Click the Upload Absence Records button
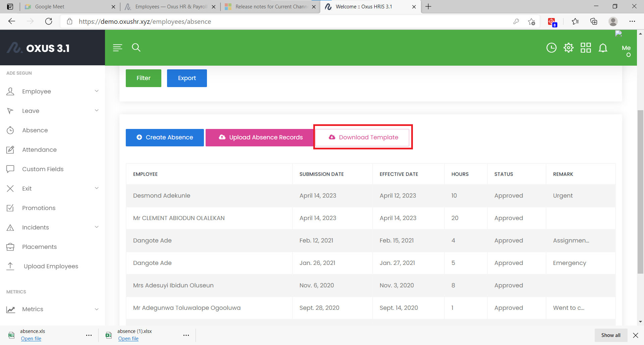 pos(260,138)
